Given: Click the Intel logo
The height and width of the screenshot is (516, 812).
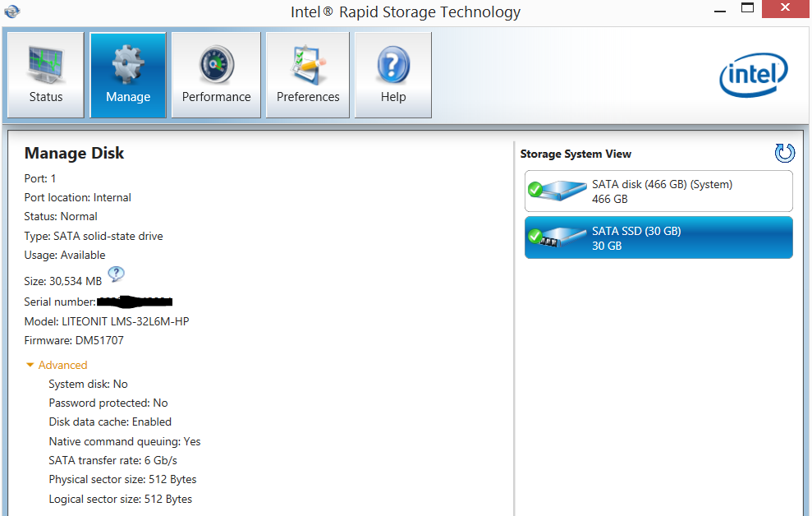Looking at the screenshot, I should coord(754,75).
